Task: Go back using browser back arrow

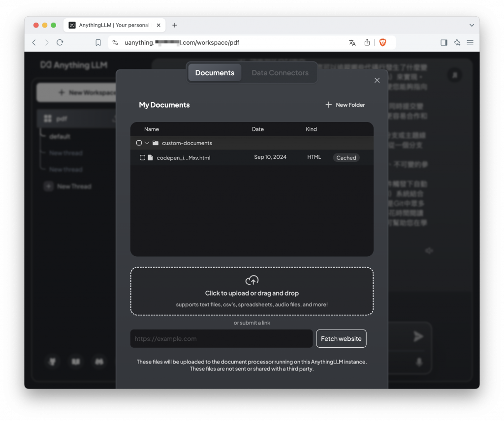Action: (34, 42)
